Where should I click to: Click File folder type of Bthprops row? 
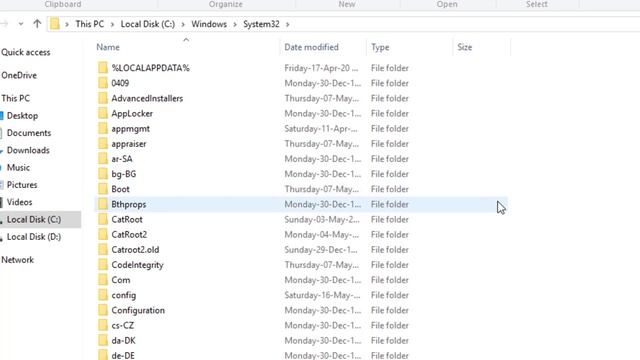389,204
